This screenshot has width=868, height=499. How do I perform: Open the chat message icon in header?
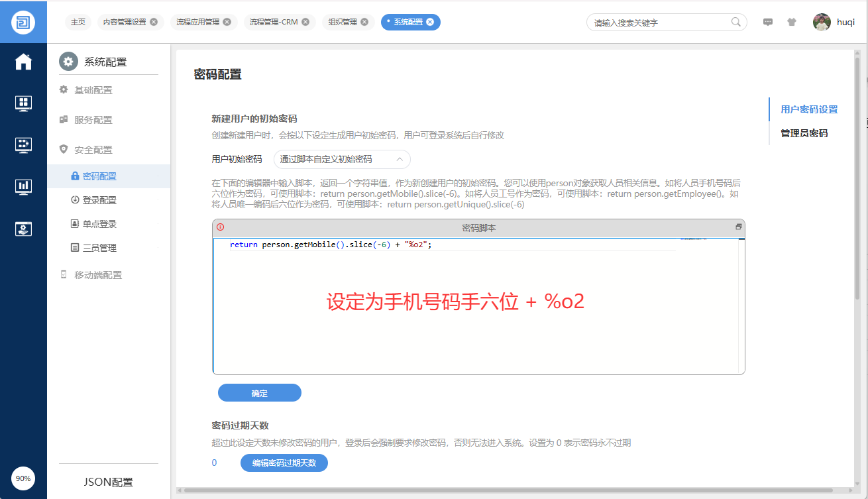point(768,22)
